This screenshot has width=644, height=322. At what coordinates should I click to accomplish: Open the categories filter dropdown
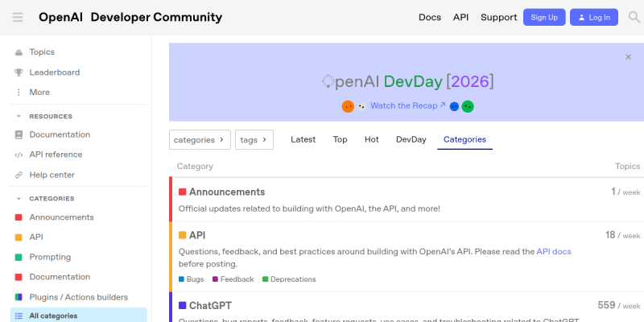click(200, 139)
